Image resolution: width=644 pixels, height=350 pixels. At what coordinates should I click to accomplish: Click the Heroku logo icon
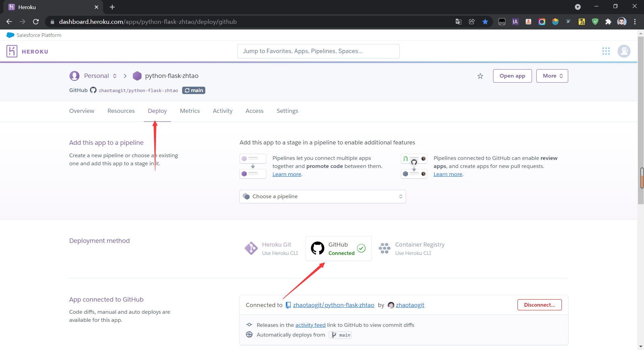tap(12, 51)
